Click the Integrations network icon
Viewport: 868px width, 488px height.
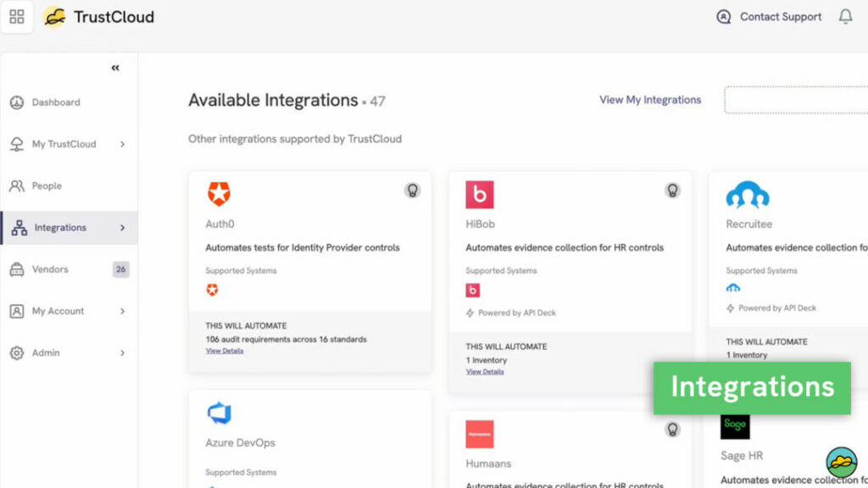(x=19, y=227)
